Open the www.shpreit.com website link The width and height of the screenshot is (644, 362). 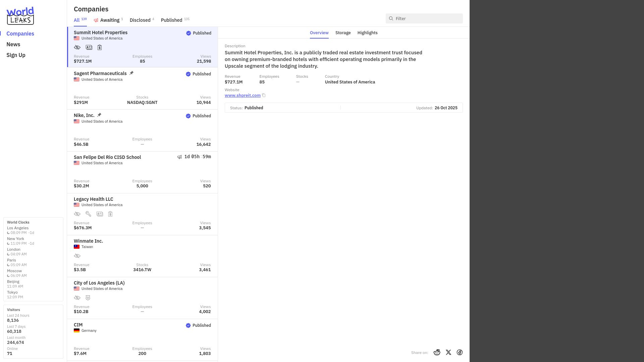point(243,96)
